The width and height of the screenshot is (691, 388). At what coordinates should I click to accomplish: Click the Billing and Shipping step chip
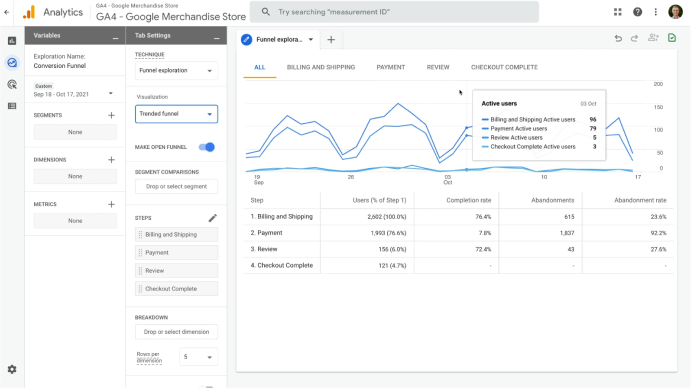(176, 235)
